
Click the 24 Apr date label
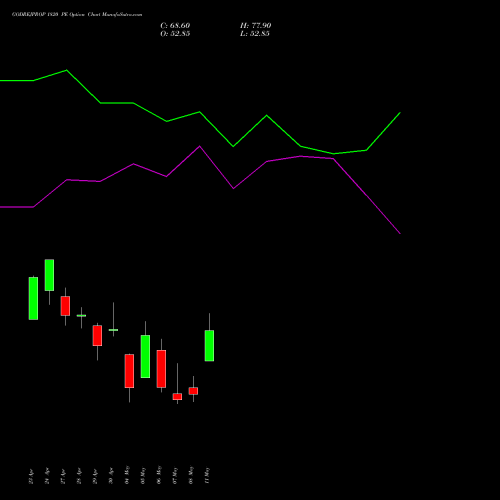tap(47, 477)
